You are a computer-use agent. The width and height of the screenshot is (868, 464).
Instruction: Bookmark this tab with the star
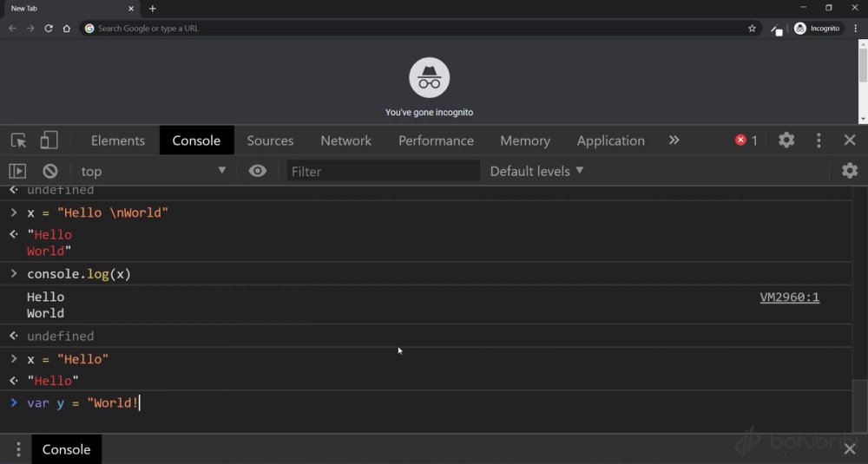[x=752, y=29]
